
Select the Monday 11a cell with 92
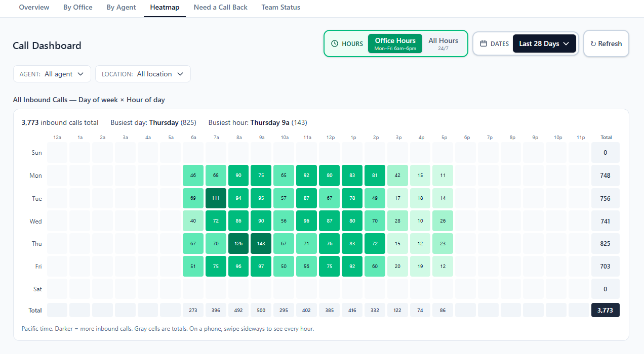pos(306,175)
